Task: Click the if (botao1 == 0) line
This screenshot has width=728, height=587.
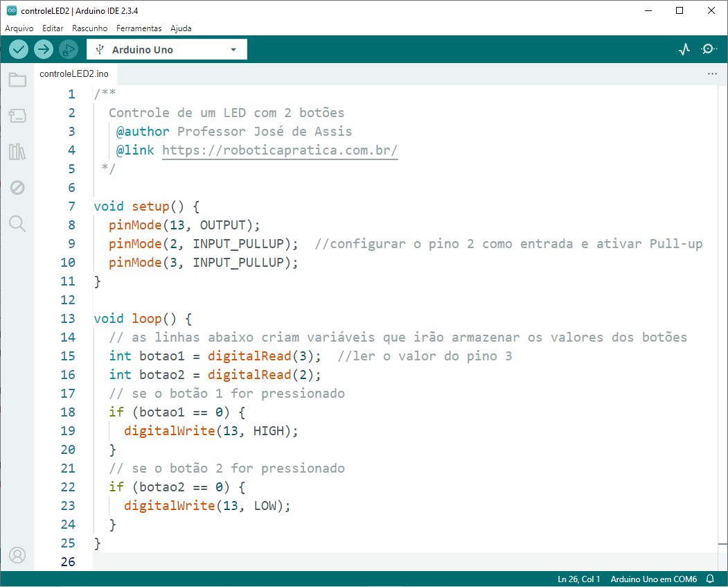Action: click(x=177, y=412)
